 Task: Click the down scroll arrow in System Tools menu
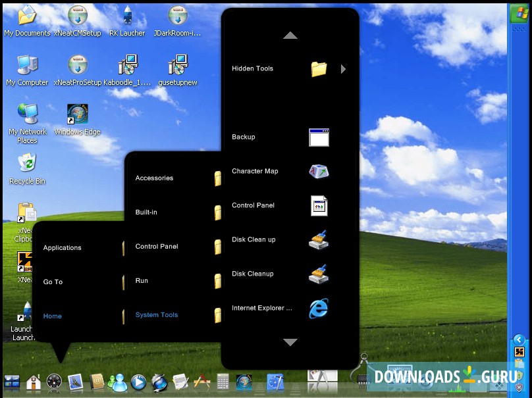(290, 342)
